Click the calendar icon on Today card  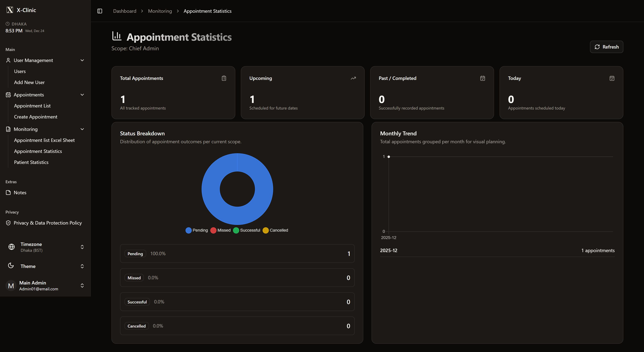click(x=612, y=78)
